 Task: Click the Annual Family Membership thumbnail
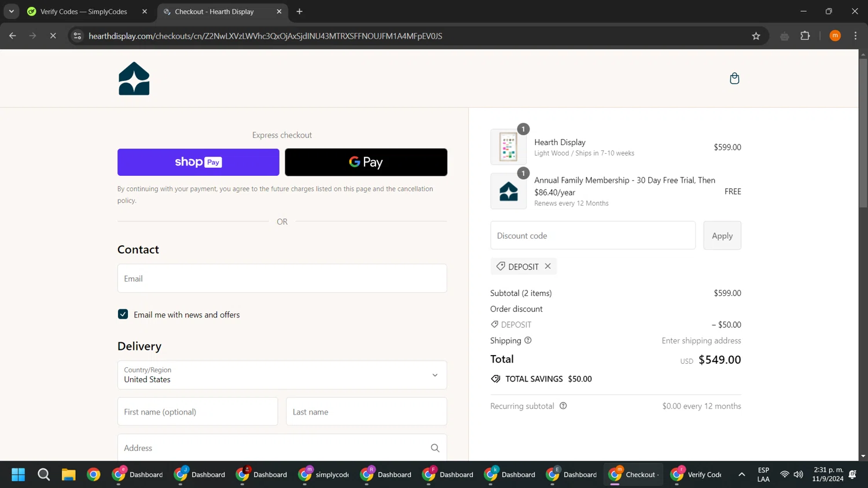point(509,191)
